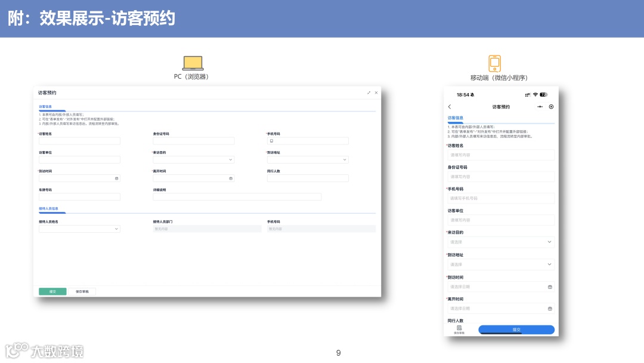The height and width of the screenshot is (363, 644).
Task: Click the 同行人数 label in mobile form
Action: coord(456,321)
